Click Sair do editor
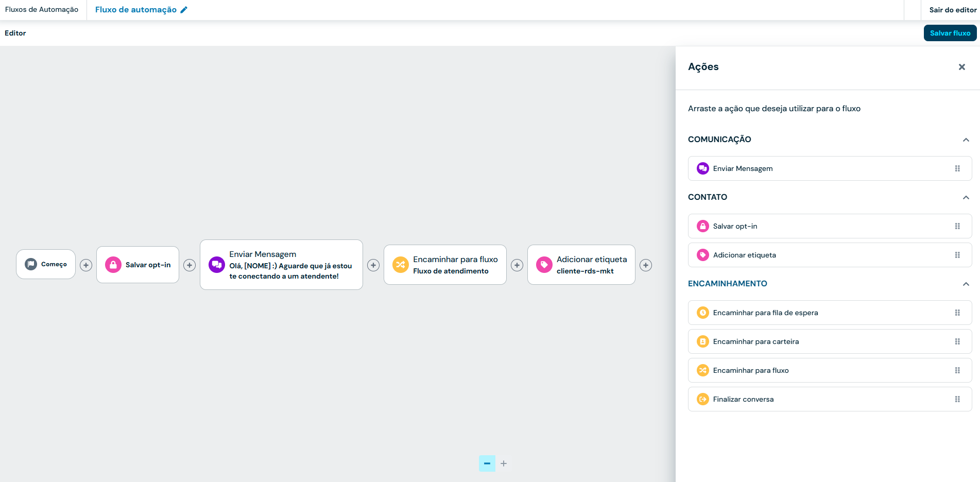980x482 pixels. (952, 10)
